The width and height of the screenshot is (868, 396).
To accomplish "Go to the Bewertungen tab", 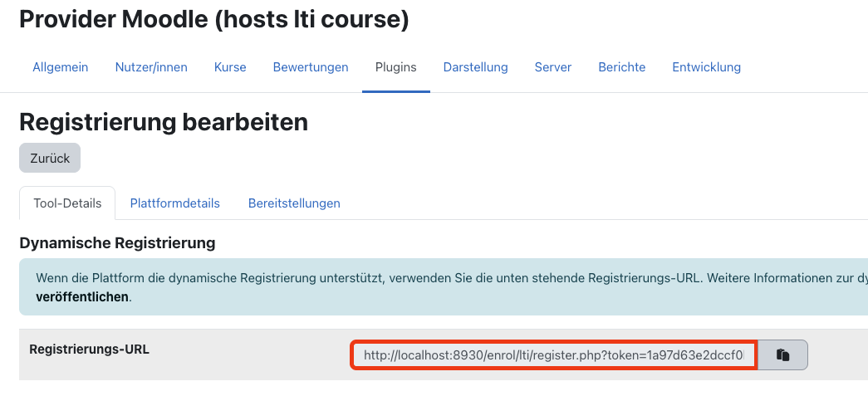I will click(x=311, y=67).
